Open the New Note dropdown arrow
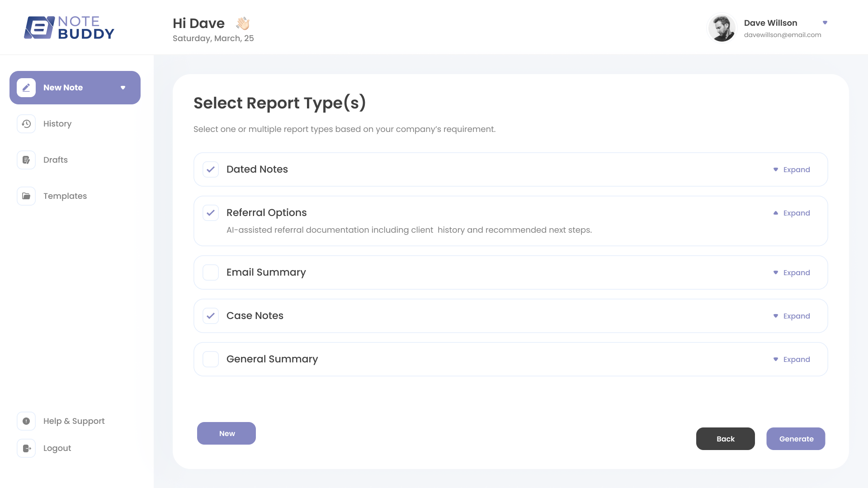Viewport: 868px width, 488px height. [123, 88]
